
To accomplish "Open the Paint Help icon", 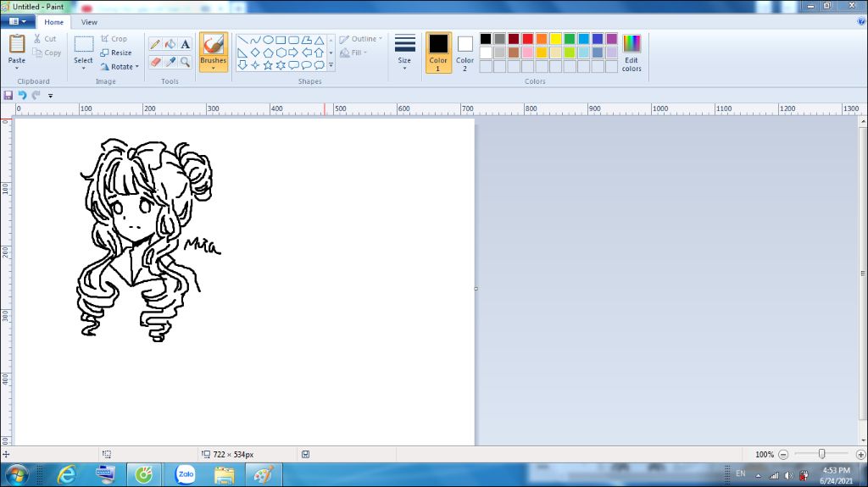I will 861,21.
